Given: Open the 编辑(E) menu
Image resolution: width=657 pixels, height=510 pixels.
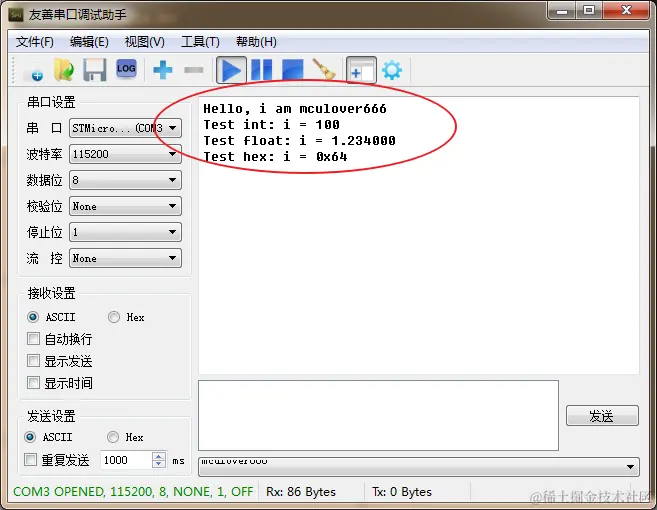Looking at the screenshot, I should [89, 42].
